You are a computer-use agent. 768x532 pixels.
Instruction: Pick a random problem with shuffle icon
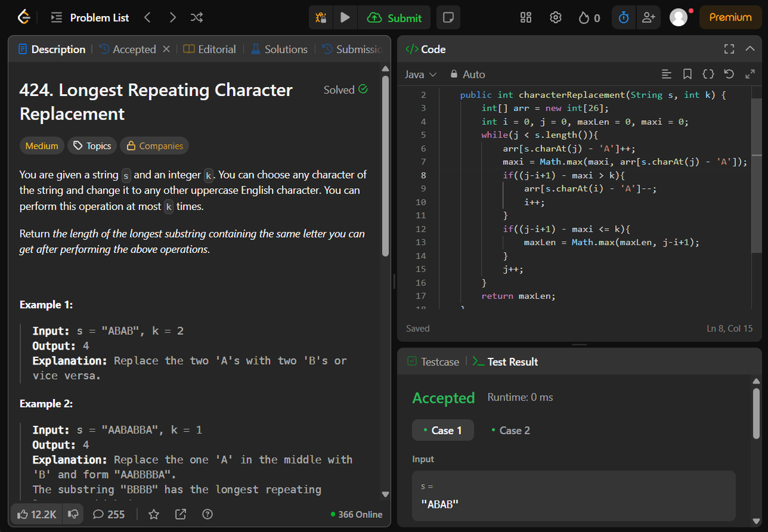pos(197,18)
